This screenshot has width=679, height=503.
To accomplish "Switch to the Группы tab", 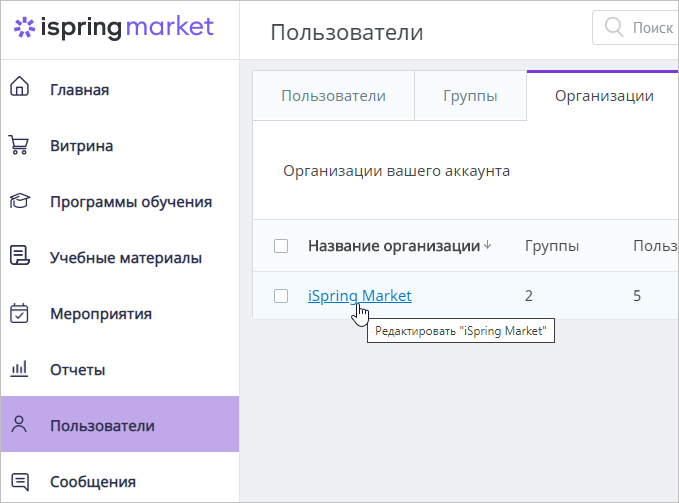I will [x=470, y=96].
